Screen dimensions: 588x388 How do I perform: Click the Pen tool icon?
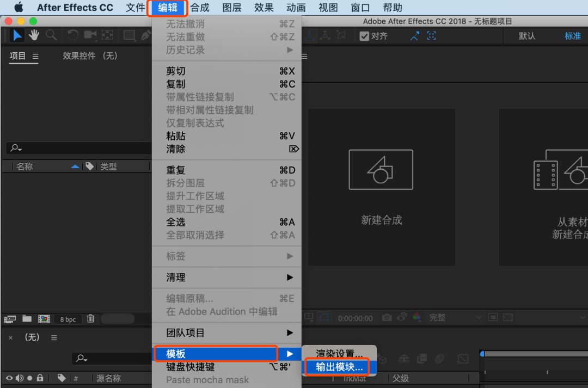click(146, 35)
